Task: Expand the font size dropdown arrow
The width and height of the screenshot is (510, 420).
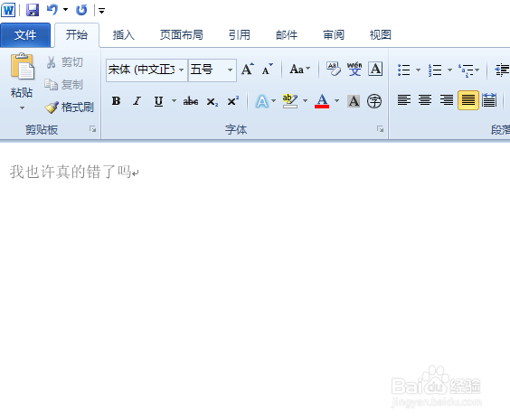Action: click(230, 70)
